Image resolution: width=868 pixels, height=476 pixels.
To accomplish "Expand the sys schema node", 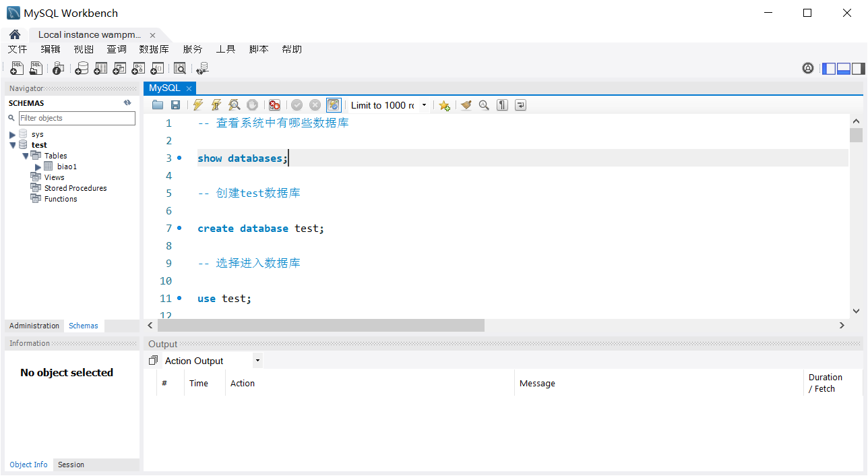I will coord(12,135).
